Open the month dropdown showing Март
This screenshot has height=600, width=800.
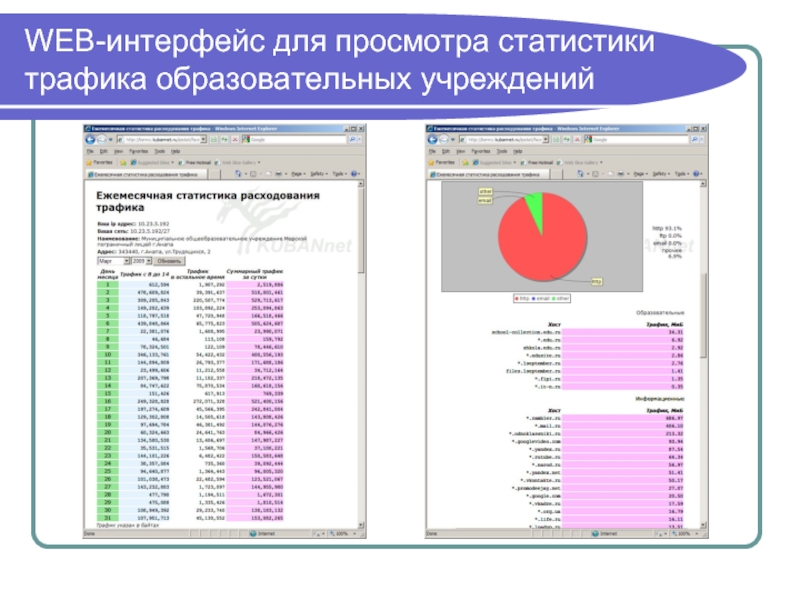coord(113,261)
